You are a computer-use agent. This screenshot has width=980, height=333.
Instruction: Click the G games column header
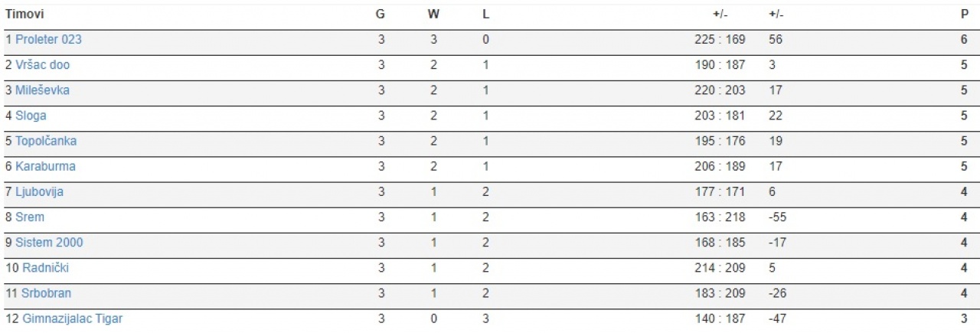pos(381,15)
